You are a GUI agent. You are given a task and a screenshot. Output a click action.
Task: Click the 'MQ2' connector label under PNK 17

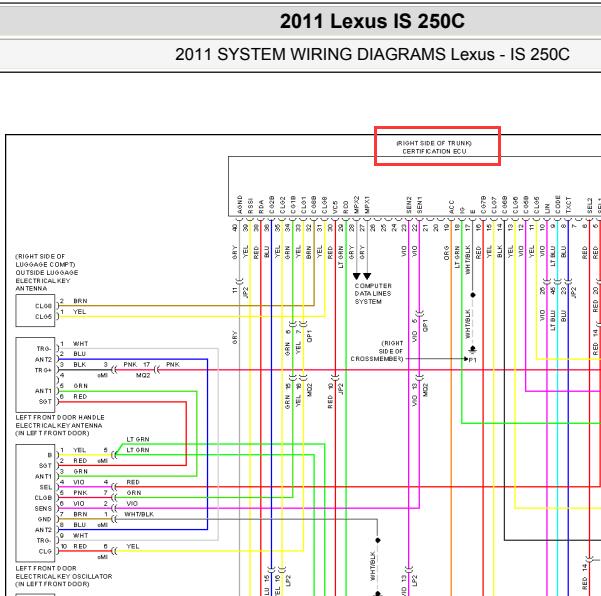pos(143,375)
